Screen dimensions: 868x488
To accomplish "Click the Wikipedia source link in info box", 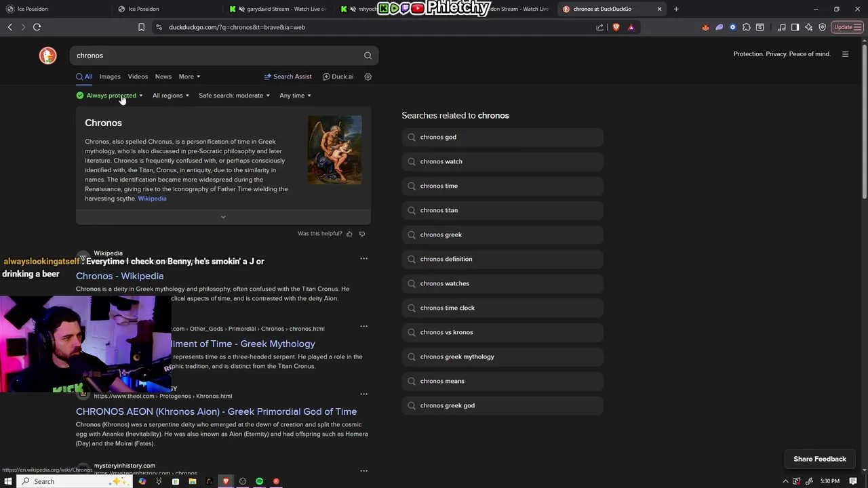I will coord(152,199).
